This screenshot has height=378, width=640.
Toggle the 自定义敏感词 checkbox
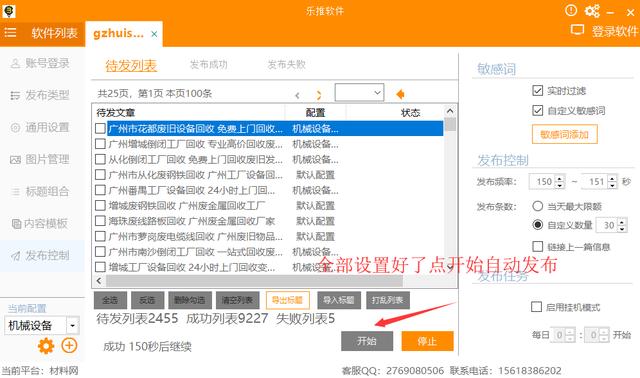point(538,110)
